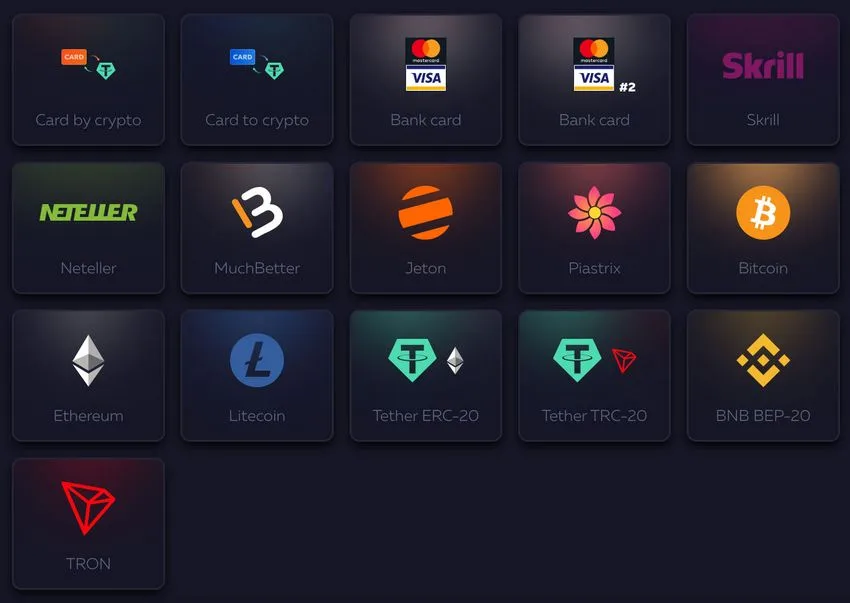Image resolution: width=850 pixels, height=603 pixels.
Task: Click the first Bank card Visa/Mastercard tile
Action: 426,80
